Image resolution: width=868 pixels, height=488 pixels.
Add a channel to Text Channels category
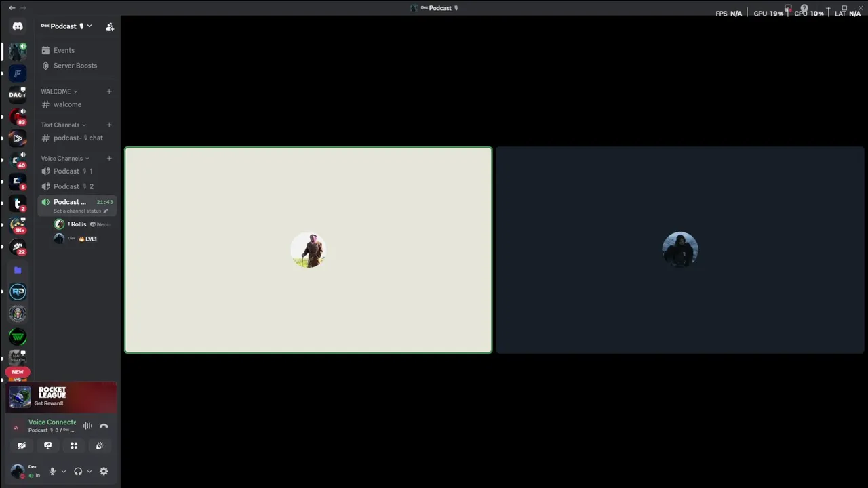point(109,125)
